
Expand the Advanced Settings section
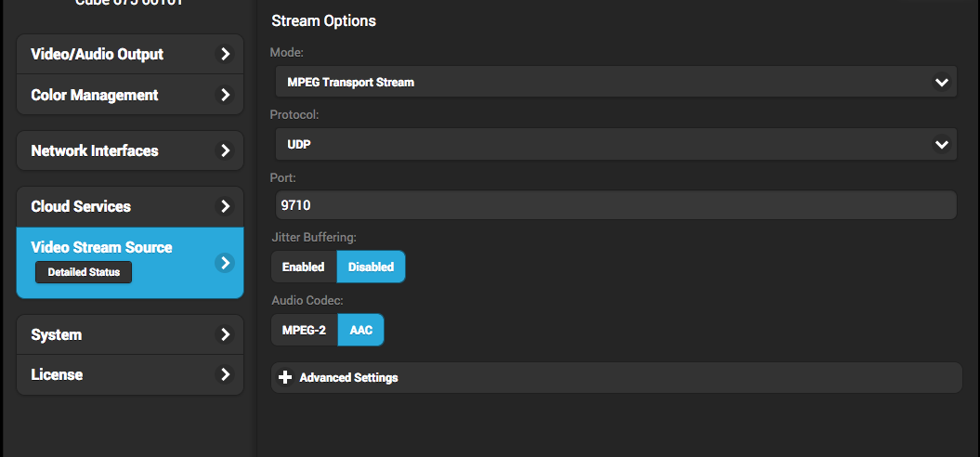(x=349, y=378)
